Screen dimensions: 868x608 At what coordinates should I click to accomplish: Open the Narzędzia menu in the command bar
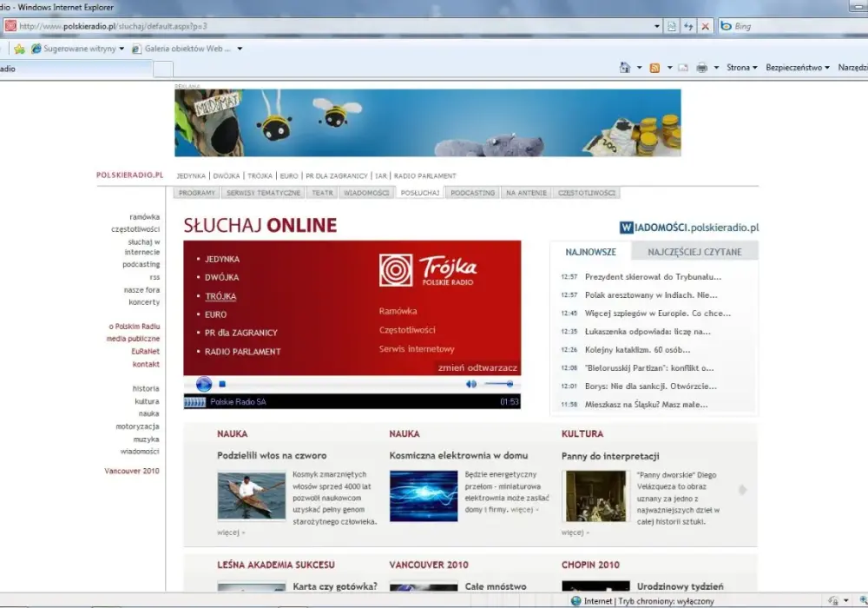[x=852, y=68]
